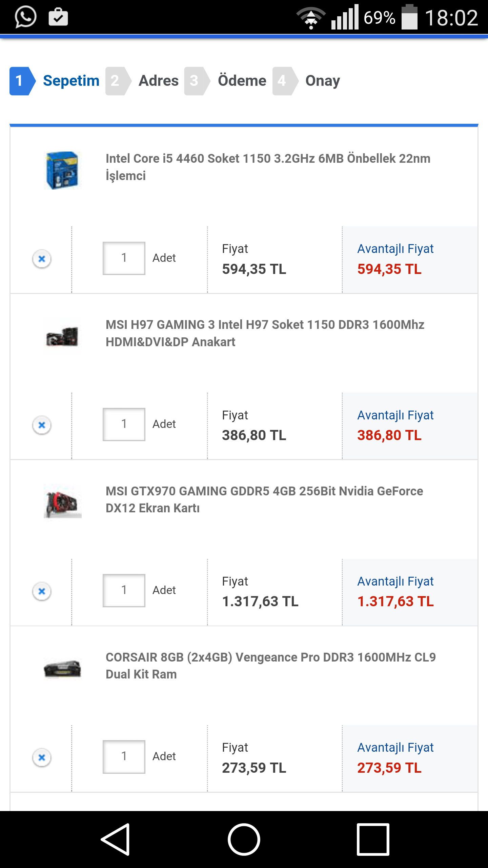This screenshot has height=868, width=488.
Task: Edit quantity for MSI H97 motherboard
Action: click(x=124, y=424)
